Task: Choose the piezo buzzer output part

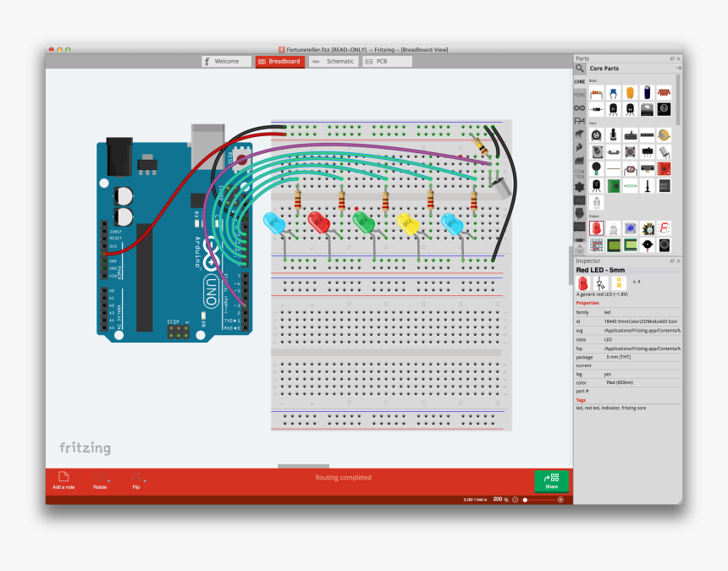Action: point(647,245)
